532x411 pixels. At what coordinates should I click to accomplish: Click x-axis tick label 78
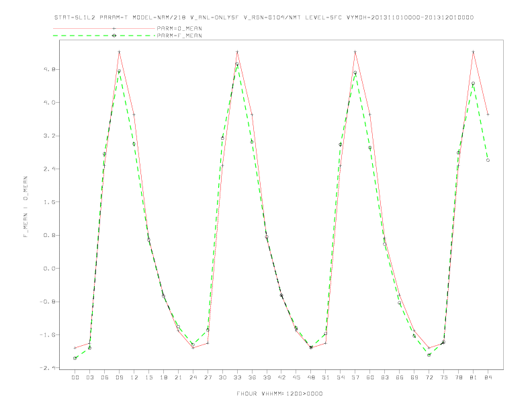[459, 377]
